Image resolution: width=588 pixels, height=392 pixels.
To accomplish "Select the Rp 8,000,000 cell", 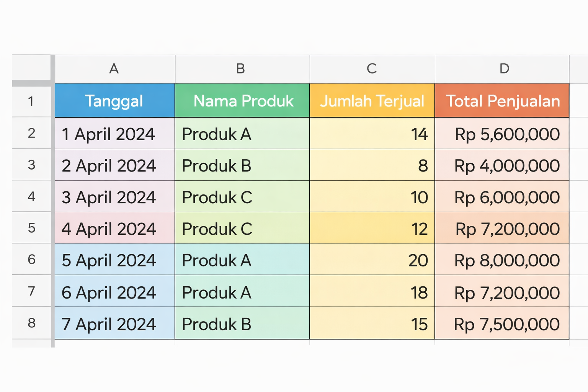I will click(502, 260).
